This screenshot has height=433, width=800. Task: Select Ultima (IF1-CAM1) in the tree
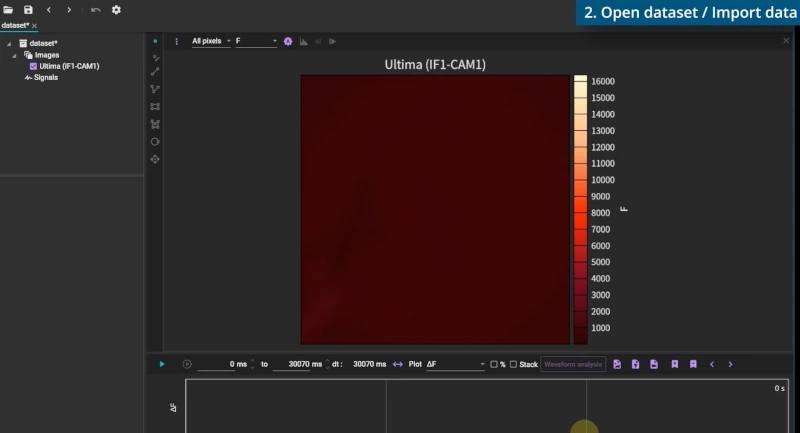click(69, 66)
